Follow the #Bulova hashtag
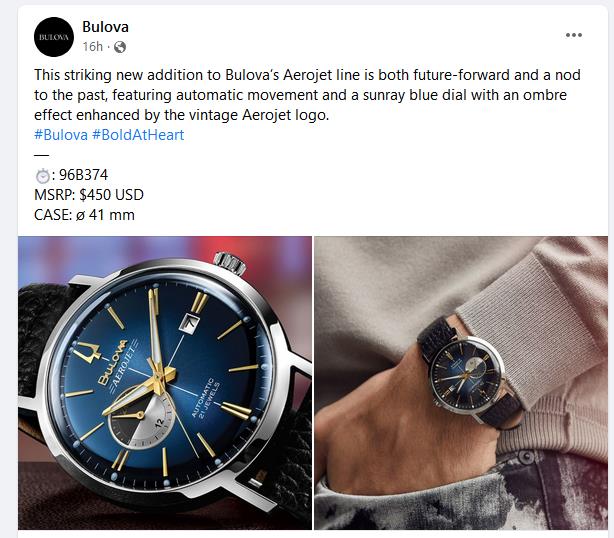Image resolution: width=614 pixels, height=538 pixels. 61,135
